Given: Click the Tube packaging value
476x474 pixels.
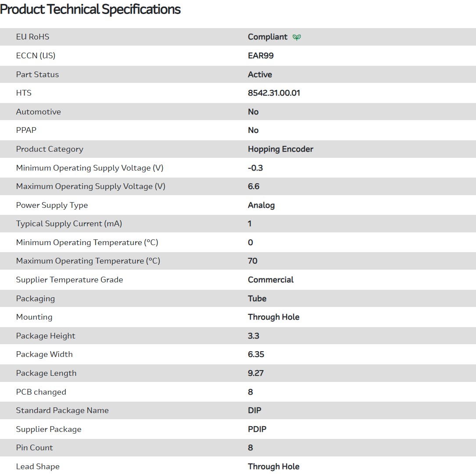Looking at the screenshot, I should (x=257, y=299).
